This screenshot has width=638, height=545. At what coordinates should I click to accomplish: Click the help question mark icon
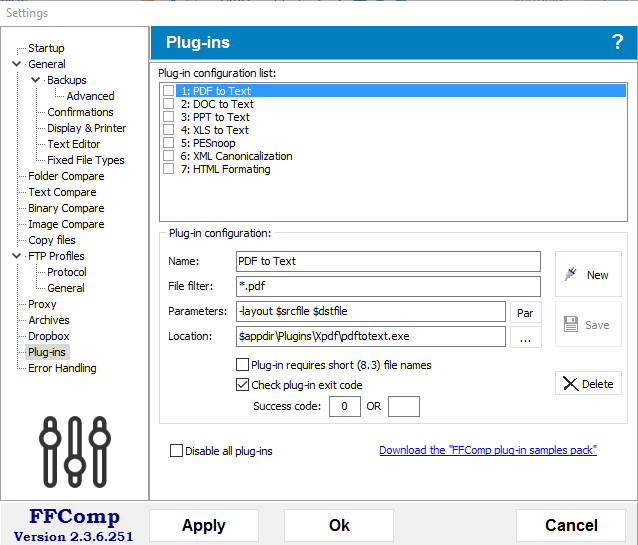coord(617,42)
